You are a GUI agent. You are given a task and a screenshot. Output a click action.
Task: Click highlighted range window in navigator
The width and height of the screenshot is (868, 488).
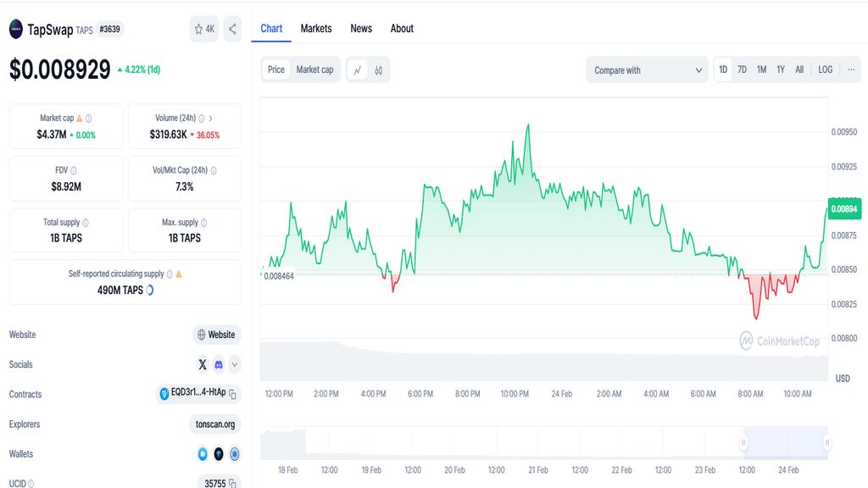[786, 442]
